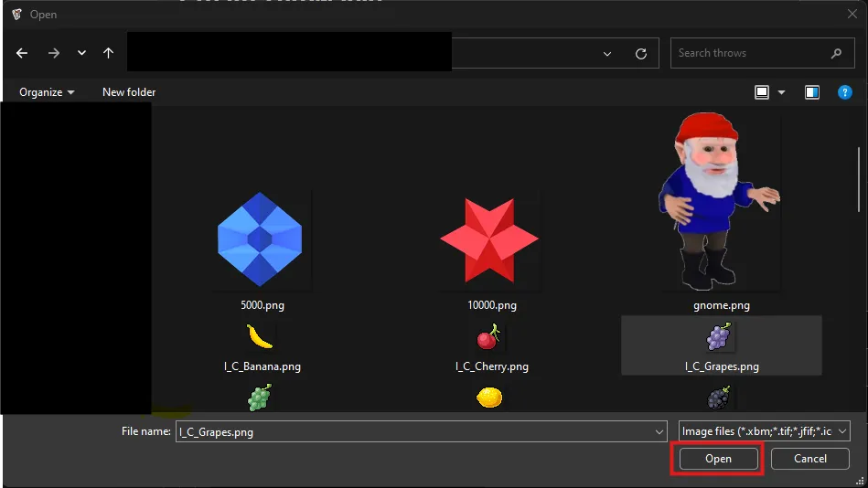Click the I_C_Cherry.png label

491,366
